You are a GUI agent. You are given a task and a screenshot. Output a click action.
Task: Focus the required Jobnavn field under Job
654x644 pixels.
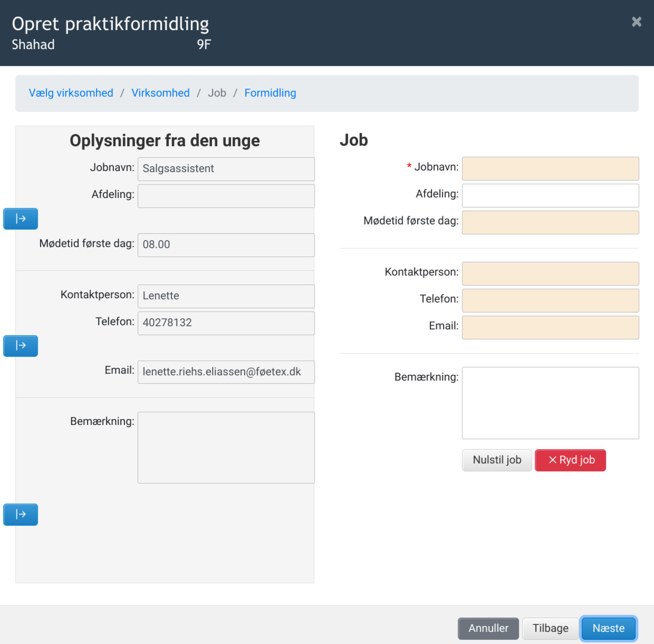(x=550, y=169)
